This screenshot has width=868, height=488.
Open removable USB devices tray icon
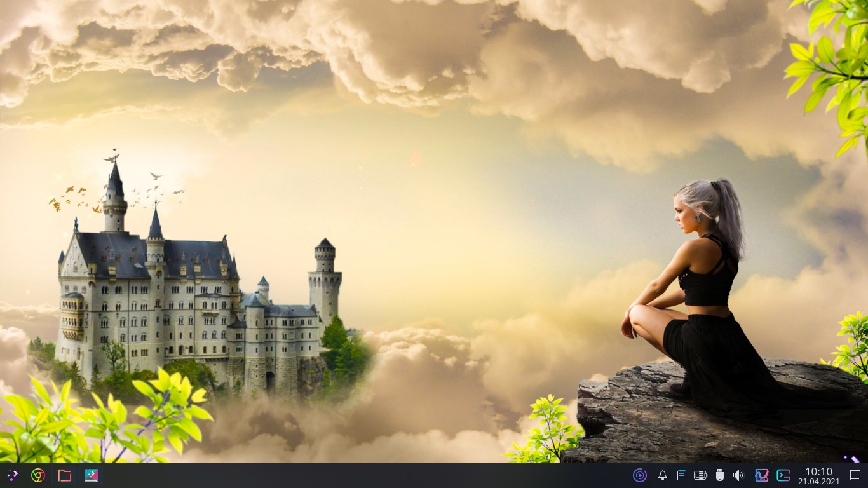pos(720,475)
